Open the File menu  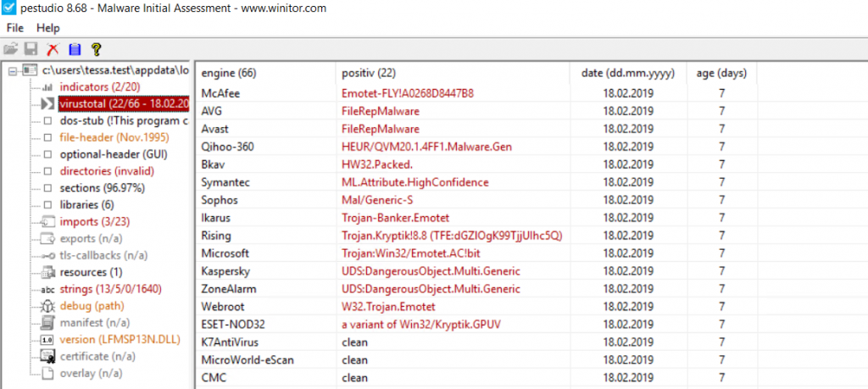coord(15,28)
